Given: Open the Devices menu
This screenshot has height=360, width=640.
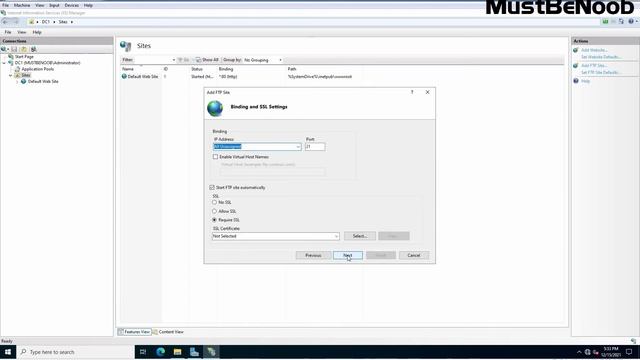Looking at the screenshot, I should [71, 5].
